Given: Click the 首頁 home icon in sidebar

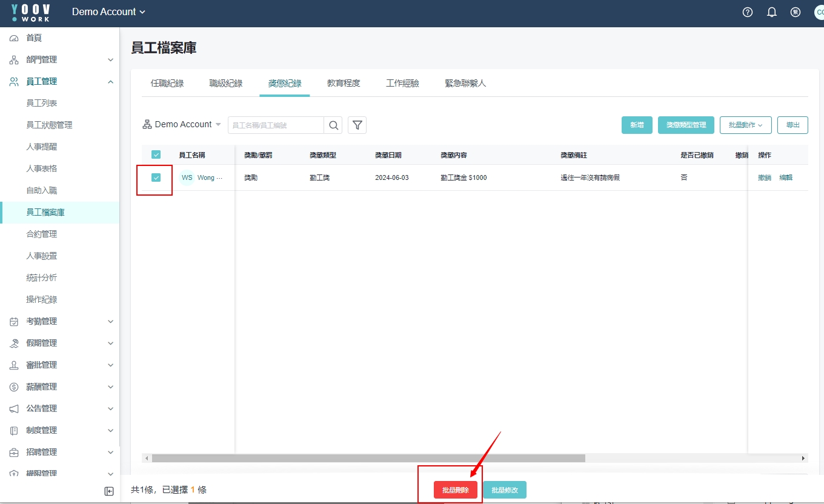Looking at the screenshot, I should coord(14,38).
